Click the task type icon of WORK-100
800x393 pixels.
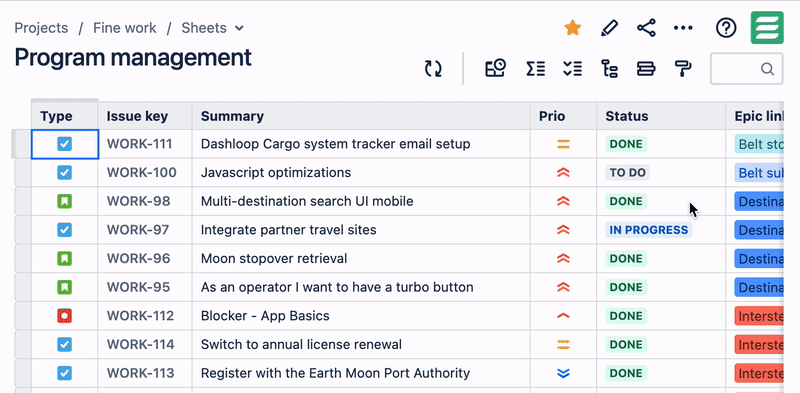[x=64, y=173]
